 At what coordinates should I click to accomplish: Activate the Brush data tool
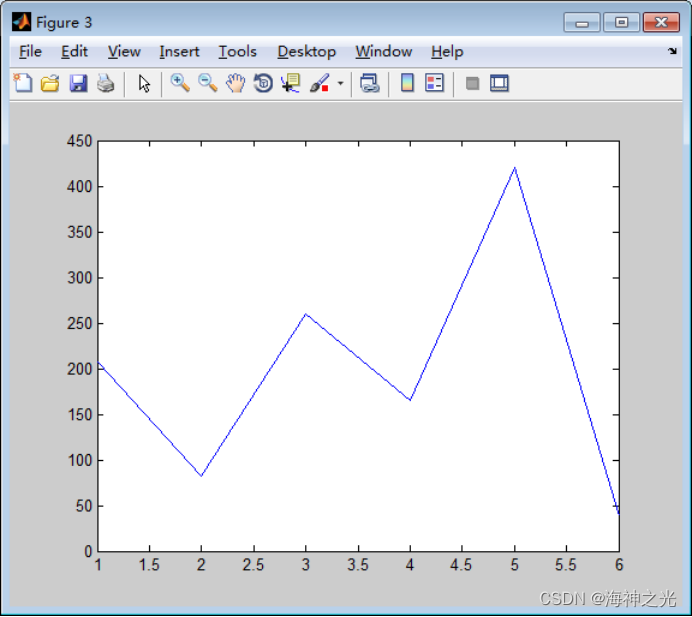point(320,83)
